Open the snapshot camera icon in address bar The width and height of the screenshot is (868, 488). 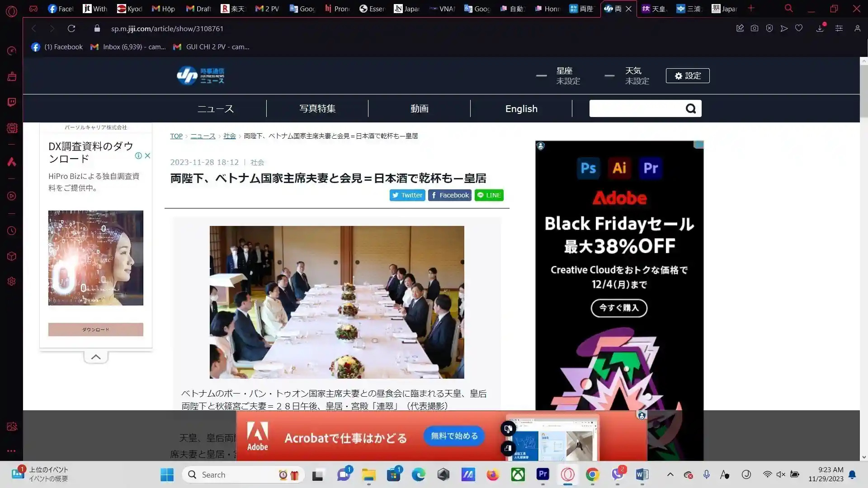point(755,28)
